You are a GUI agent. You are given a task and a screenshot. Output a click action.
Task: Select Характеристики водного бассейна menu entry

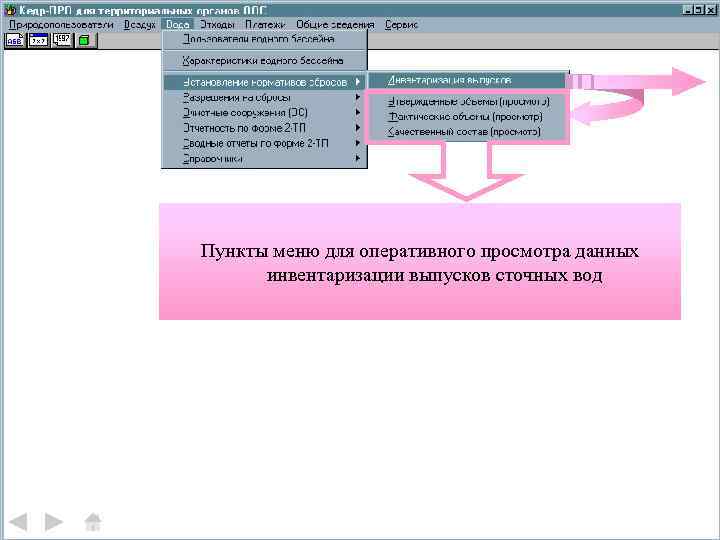(264, 61)
